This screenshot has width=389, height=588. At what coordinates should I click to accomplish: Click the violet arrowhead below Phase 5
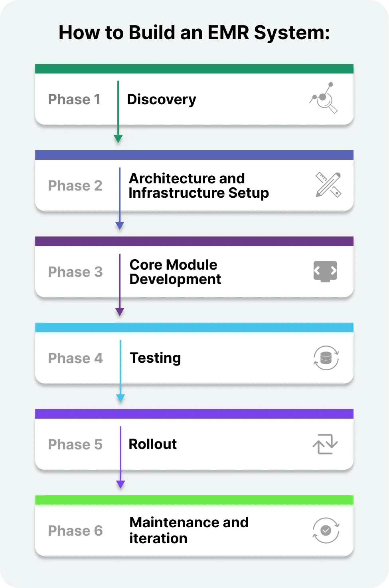point(120,484)
